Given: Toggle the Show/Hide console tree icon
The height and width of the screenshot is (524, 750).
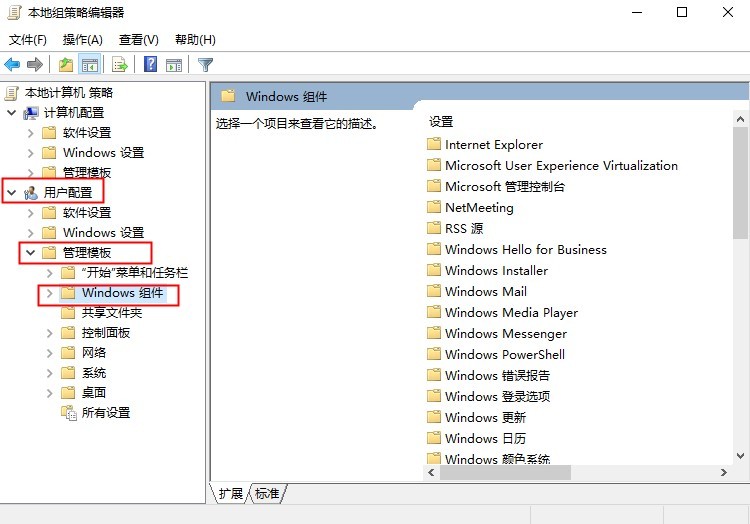Looking at the screenshot, I should click(x=90, y=64).
